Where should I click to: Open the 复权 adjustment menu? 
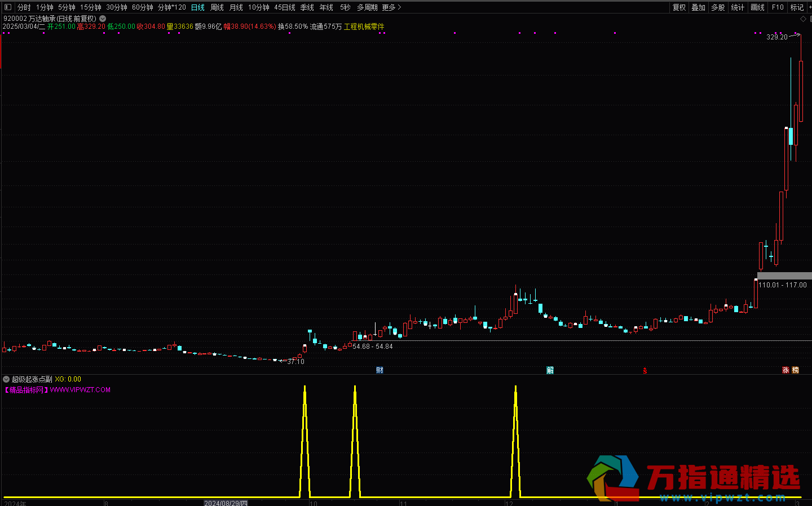(679, 7)
